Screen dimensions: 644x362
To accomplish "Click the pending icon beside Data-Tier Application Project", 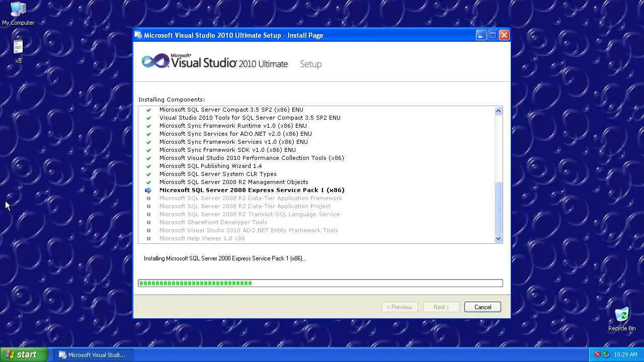I will click(x=148, y=206).
